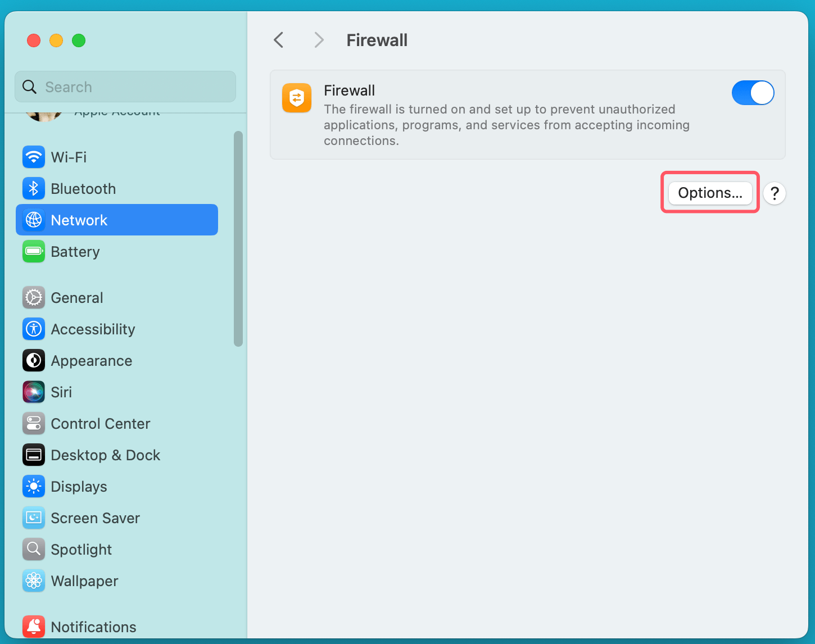
Task: Select the Wi-Fi settings icon
Action: click(34, 157)
